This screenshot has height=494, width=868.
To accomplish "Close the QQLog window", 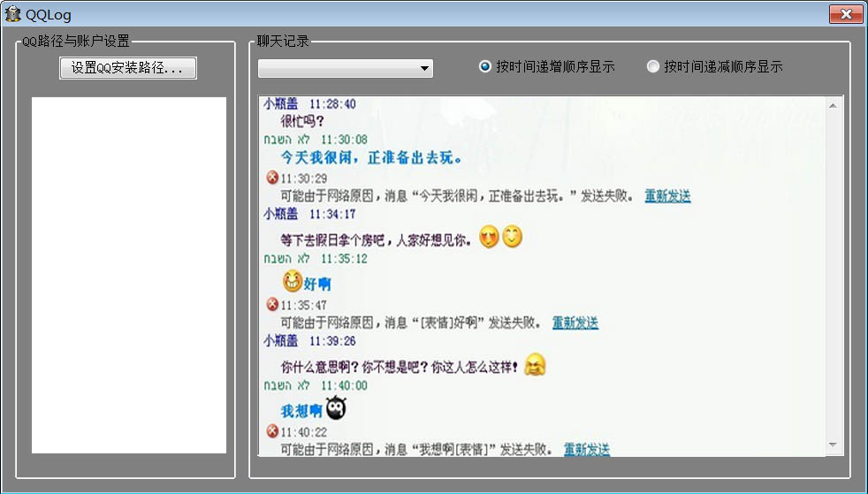I will click(846, 14).
